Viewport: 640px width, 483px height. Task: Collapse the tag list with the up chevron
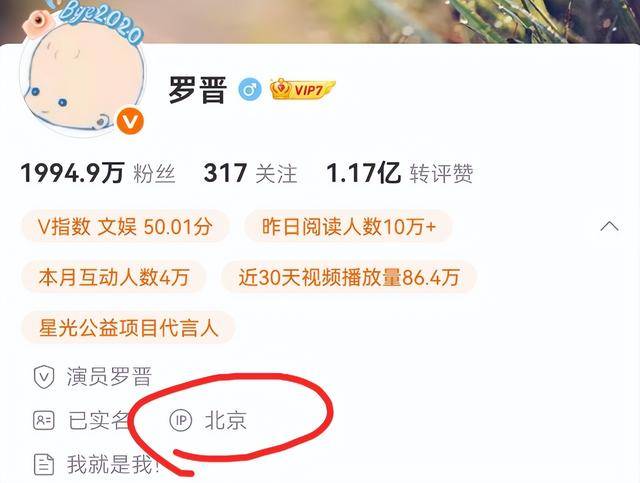tap(609, 226)
